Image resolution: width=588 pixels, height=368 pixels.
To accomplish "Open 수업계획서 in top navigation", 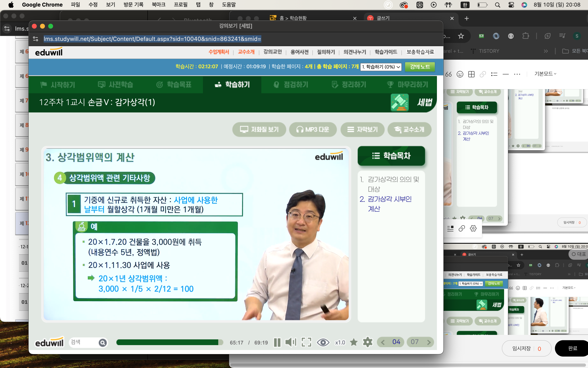I will tap(219, 52).
